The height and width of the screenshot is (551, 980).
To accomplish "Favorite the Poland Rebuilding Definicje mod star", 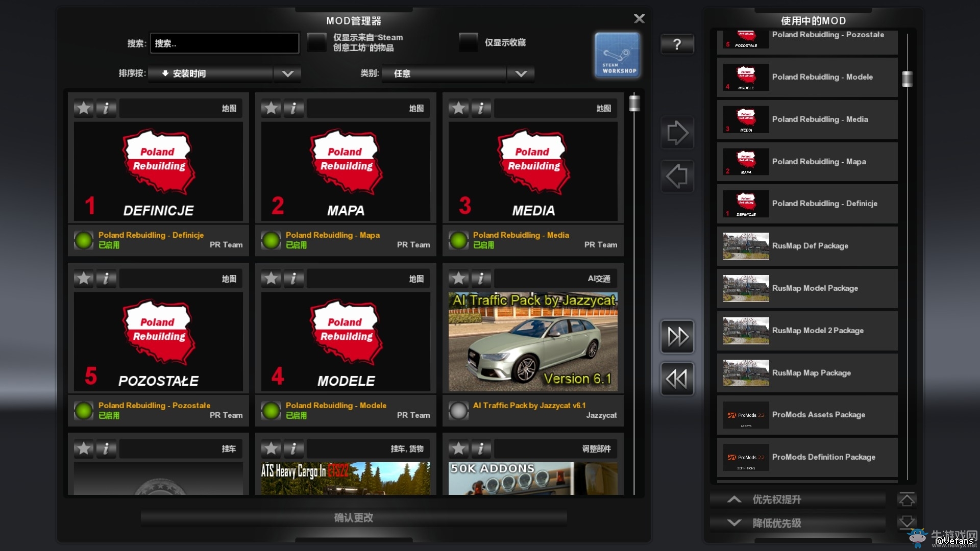I will (84, 108).
